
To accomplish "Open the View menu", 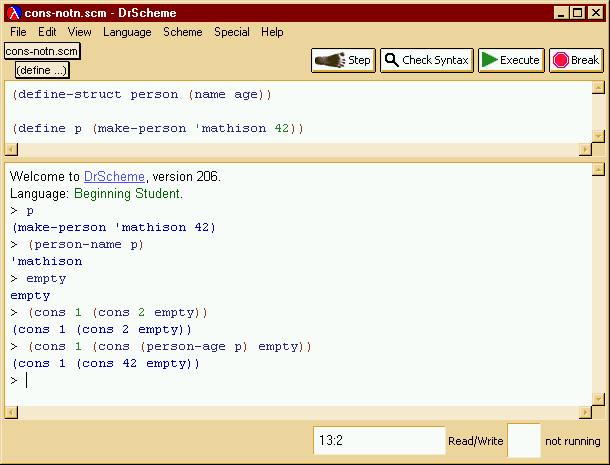I will tap(79, 32).
